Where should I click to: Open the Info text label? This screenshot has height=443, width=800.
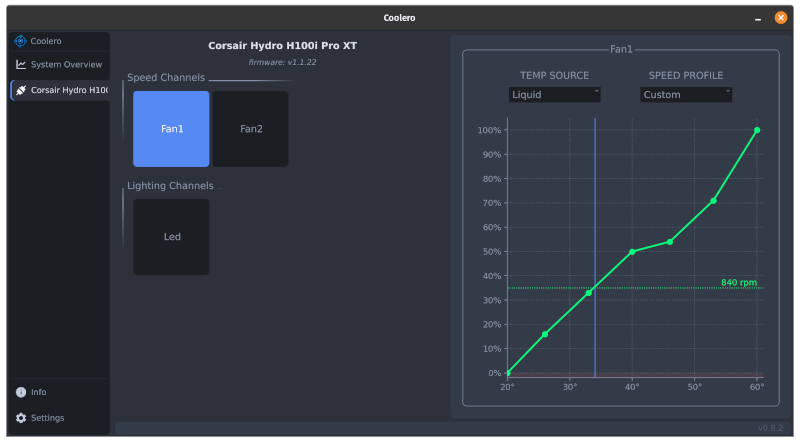tap(38, 392)
